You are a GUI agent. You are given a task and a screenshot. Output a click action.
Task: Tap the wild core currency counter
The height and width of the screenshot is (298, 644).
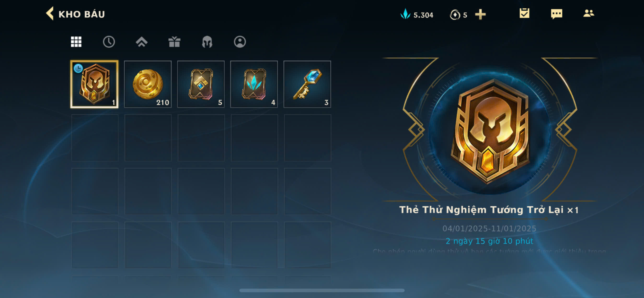click(459, 15)
